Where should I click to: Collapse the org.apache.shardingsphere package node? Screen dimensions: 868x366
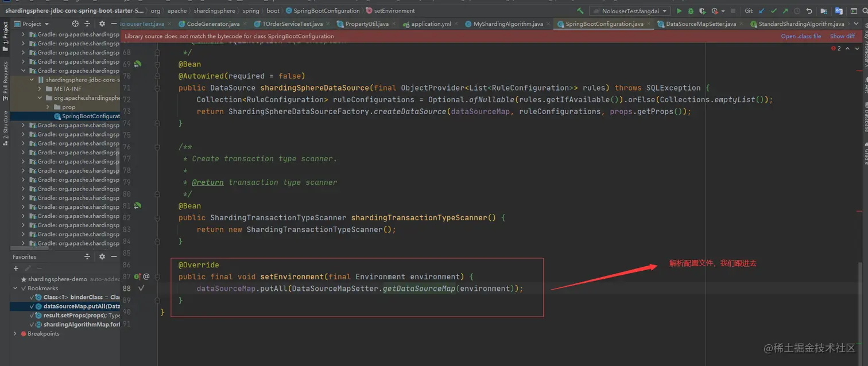[40, 98]
